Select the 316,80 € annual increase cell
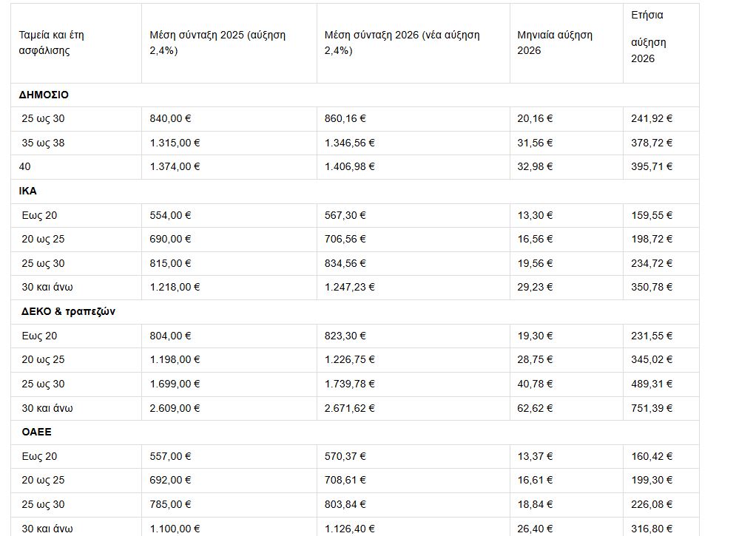756x536 pixels. coord(651,528)
